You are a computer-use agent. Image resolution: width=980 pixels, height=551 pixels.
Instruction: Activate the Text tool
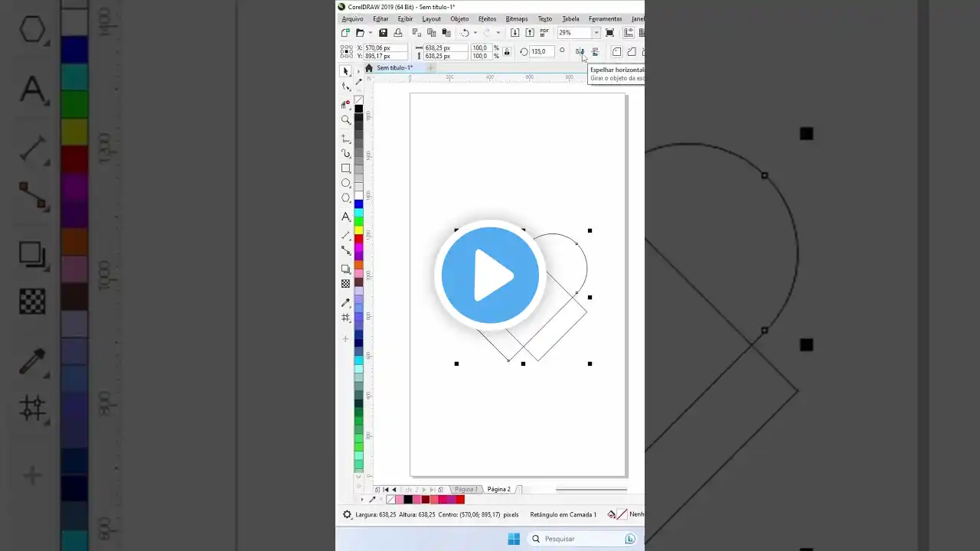pos(345,217)
